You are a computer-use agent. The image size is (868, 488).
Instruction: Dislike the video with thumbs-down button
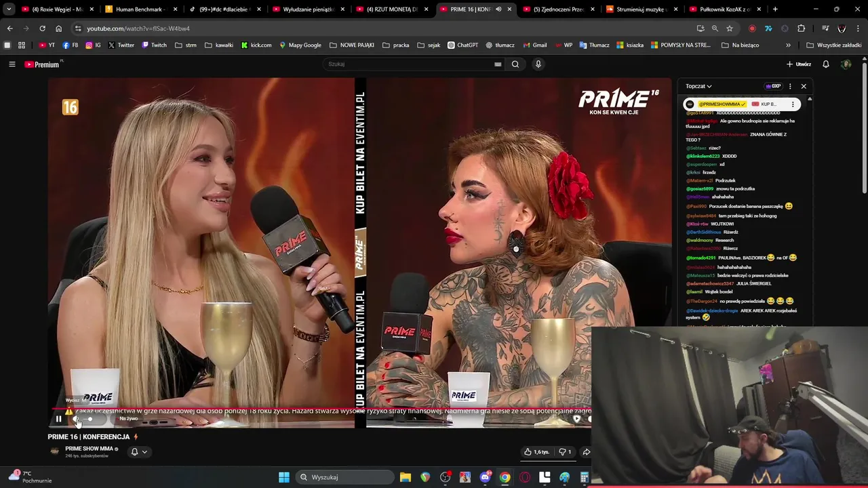(565, 452)
